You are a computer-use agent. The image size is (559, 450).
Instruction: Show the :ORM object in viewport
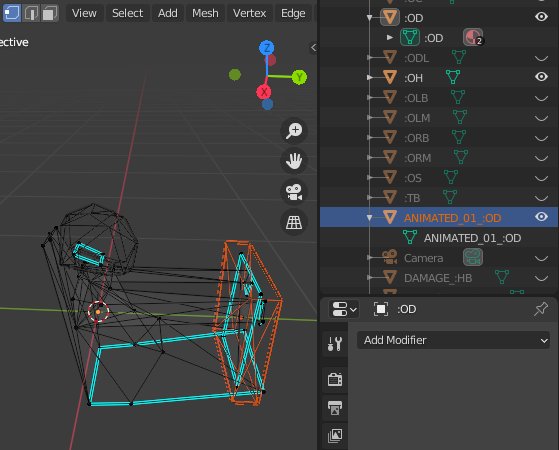click(x=541, y=158)
